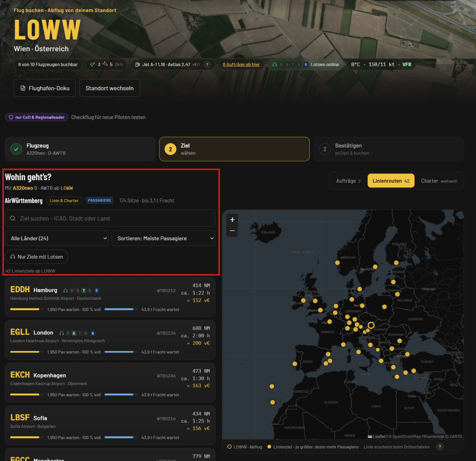The width and height of the screenshot is (476, 461).
Task: Switch to the Charter weltweit tab
Action: 439,181
